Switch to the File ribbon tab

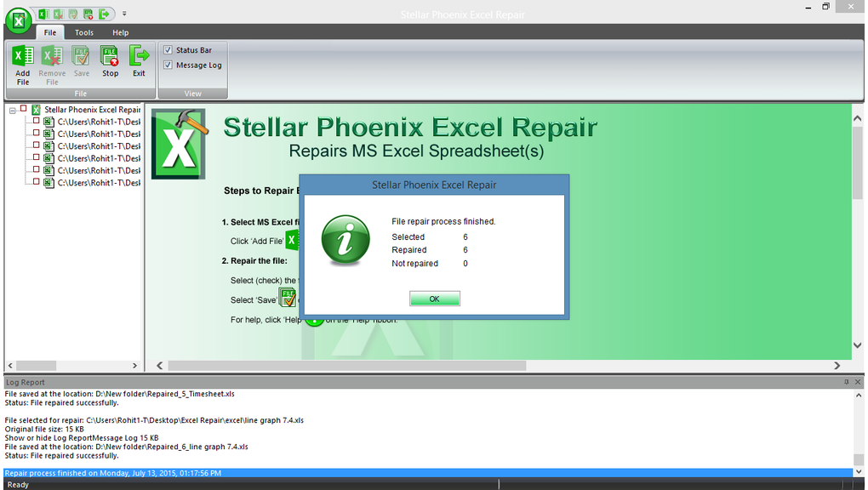click(50, 32)
